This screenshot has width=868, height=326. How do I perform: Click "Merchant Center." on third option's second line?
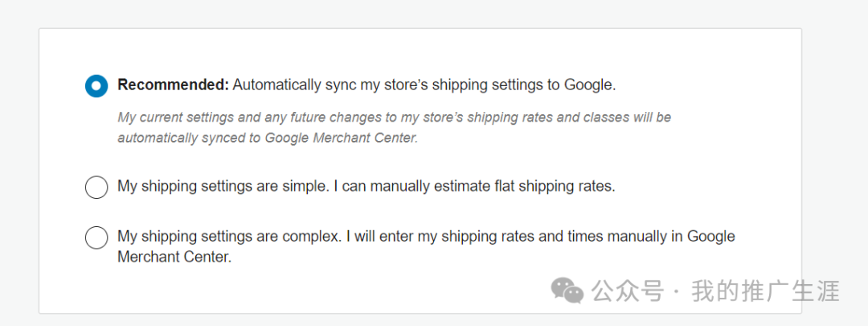click(174, 258)
